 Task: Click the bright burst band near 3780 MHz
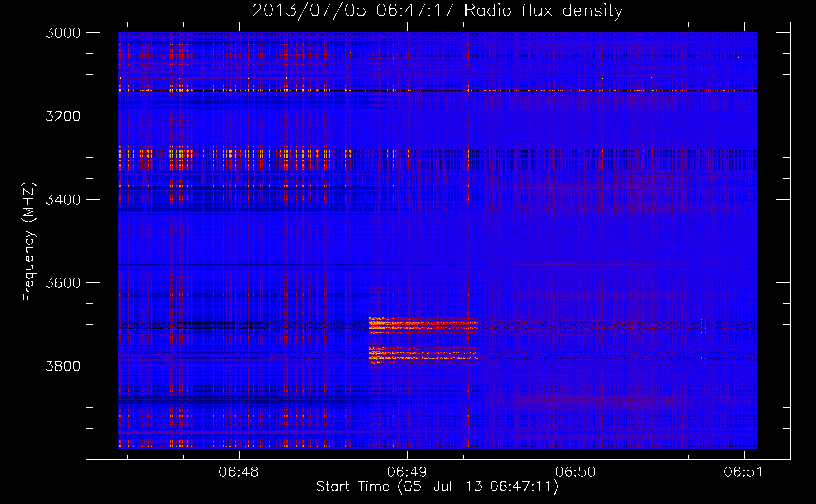click(x=423, y=356)
